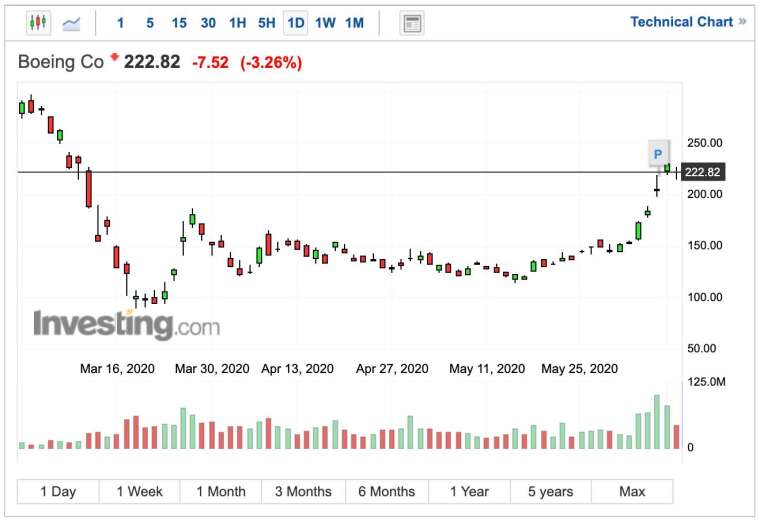Click the 222.82 price label on axis

click(x=703, y=172)
